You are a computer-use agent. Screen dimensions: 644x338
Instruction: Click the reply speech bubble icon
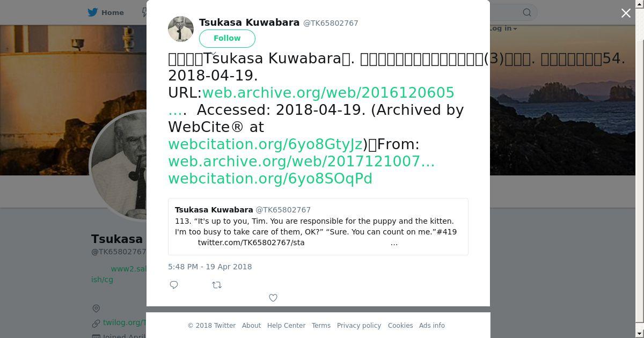coord(174,285)
